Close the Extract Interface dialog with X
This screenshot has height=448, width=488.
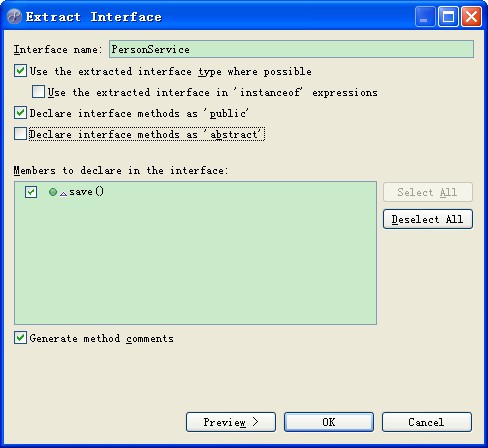(x=471, y=16)
